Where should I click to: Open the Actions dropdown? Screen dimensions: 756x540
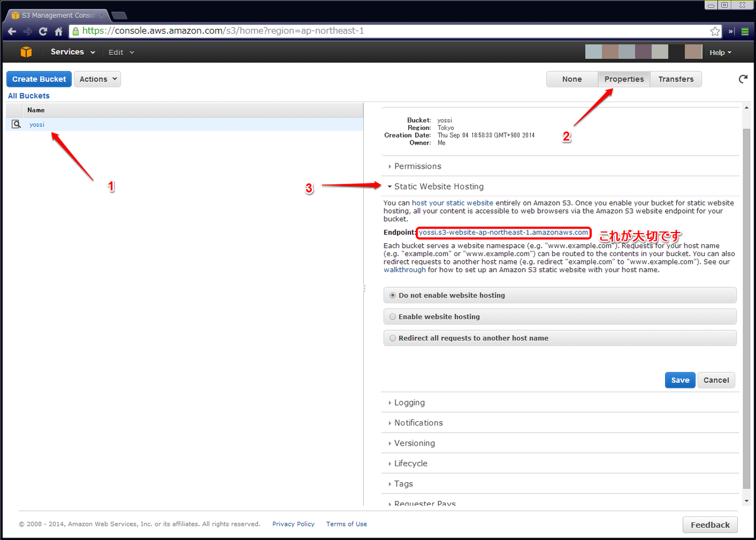tap(97, 79)
